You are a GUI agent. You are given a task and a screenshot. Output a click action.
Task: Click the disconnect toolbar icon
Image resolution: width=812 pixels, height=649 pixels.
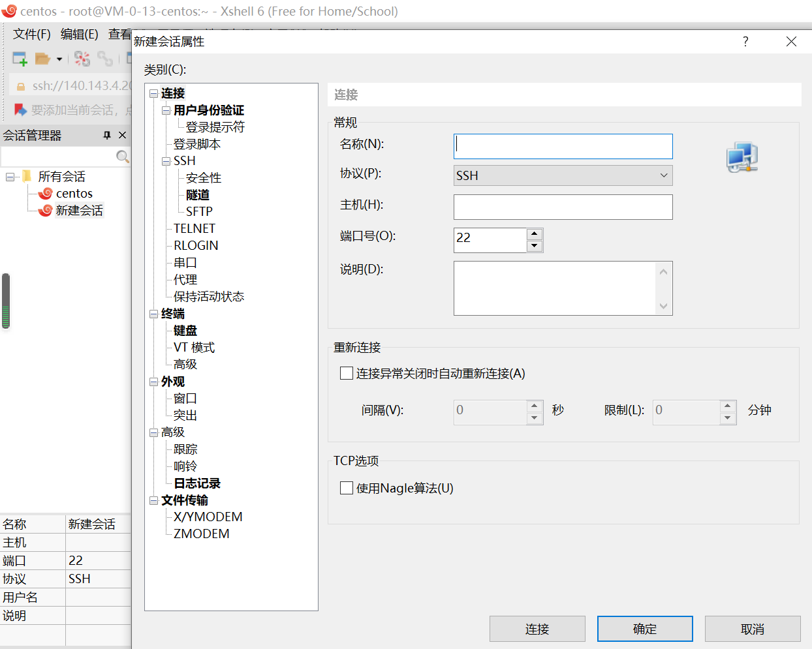(82, 59)
